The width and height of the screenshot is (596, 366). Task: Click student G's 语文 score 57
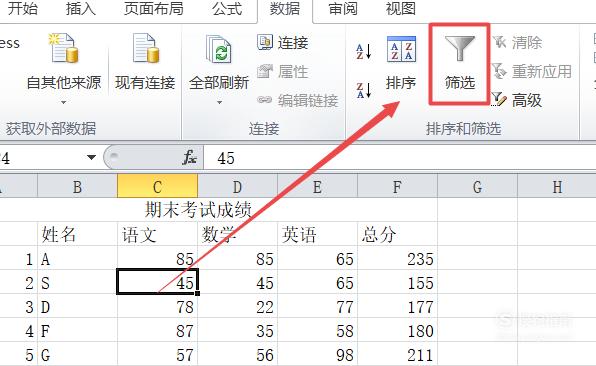[157, 354]
